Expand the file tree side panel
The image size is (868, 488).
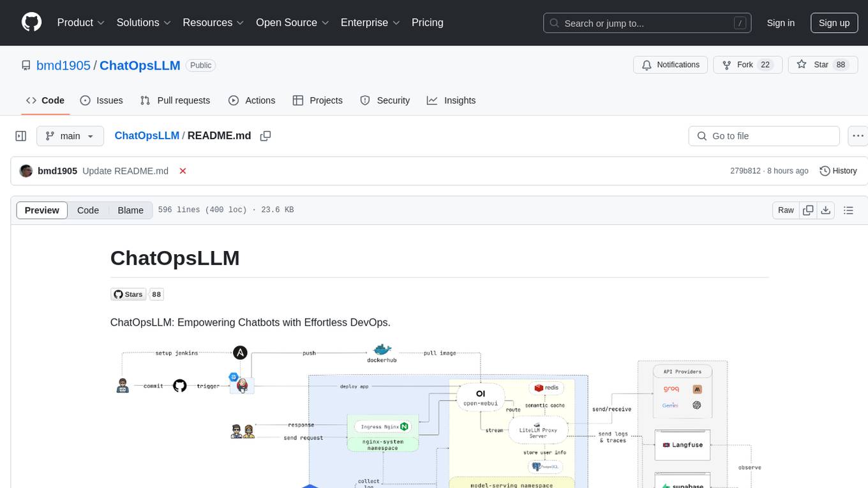[21, 136]
